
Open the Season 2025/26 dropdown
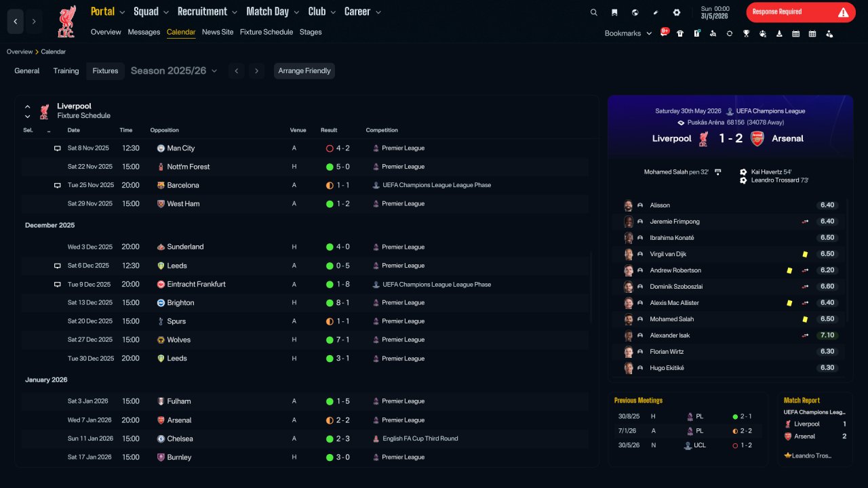point(174,70)
